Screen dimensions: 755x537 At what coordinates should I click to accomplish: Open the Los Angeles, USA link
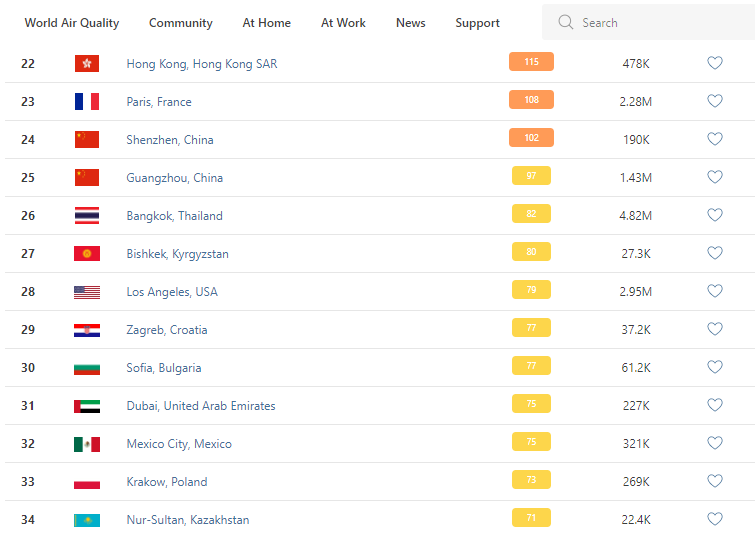[x=172, y=292]
